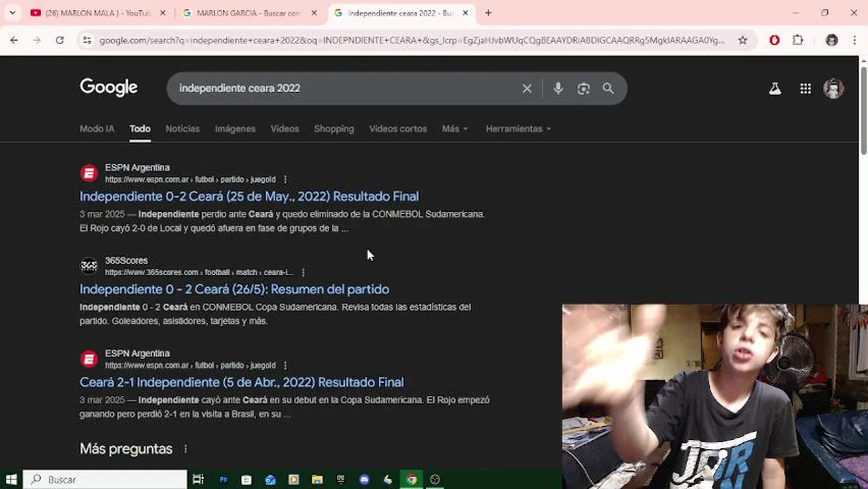This screenshot has width=868, height=489.
Task: Expand the tab search dropdown
Action: 12,12
